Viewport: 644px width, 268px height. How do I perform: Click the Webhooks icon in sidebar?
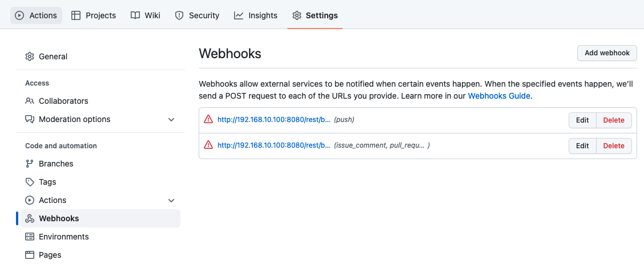30,218
